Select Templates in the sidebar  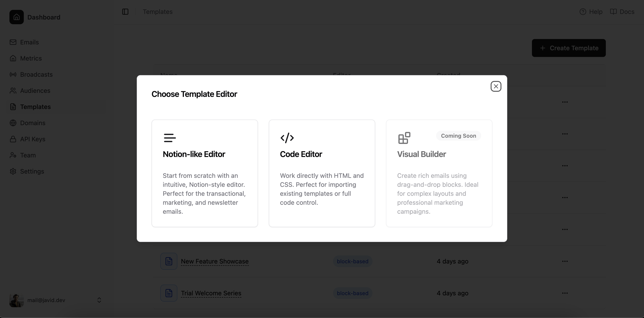(35, 107)
